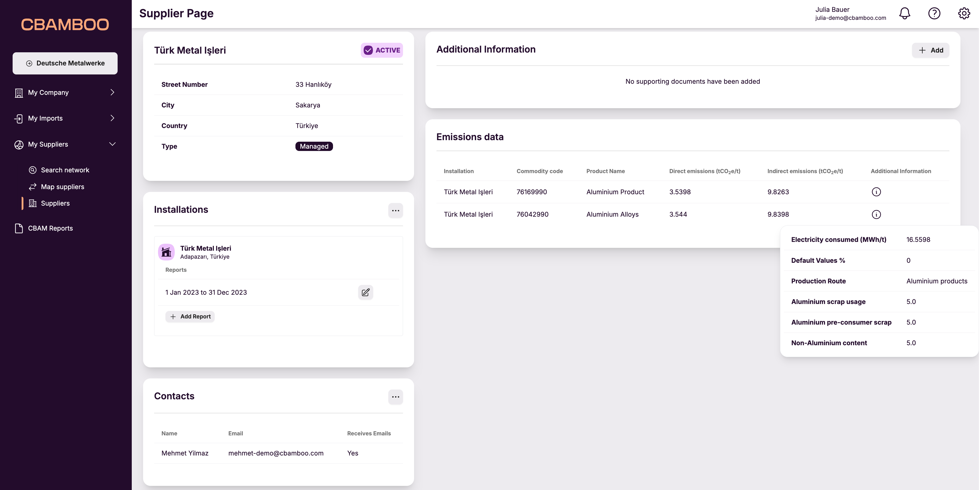This screenshot has width=980, height=490.
Task: Open the Contacts three-dot menu
Action: point(395,397)
